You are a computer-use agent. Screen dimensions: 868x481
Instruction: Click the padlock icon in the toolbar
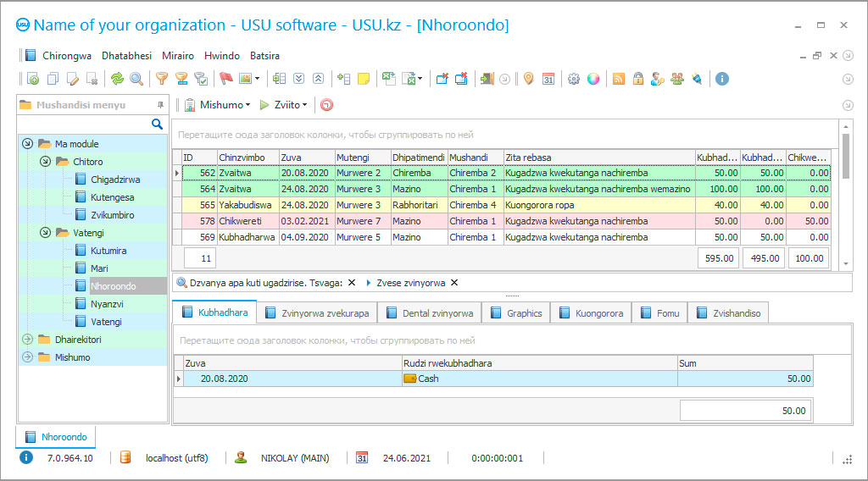click(x=638, y=79)
